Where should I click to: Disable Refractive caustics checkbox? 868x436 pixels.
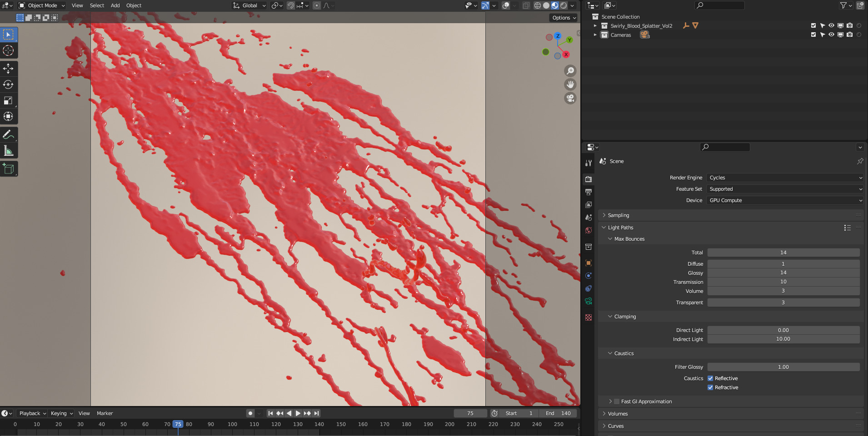(710, 387)
